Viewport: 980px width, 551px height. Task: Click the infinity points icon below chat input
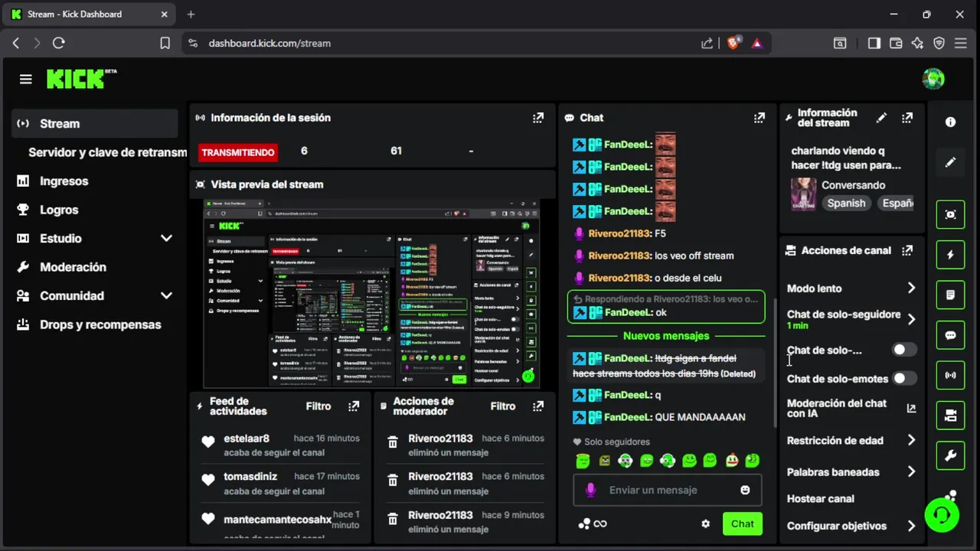[x=600, y=523]
